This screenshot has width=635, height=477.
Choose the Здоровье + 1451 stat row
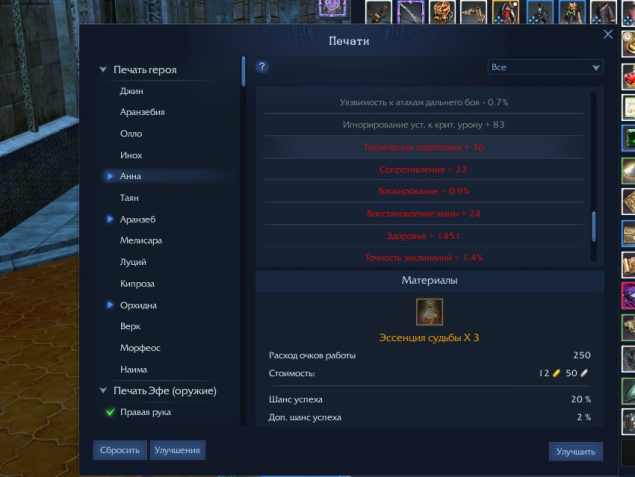(x=423, y=236)
